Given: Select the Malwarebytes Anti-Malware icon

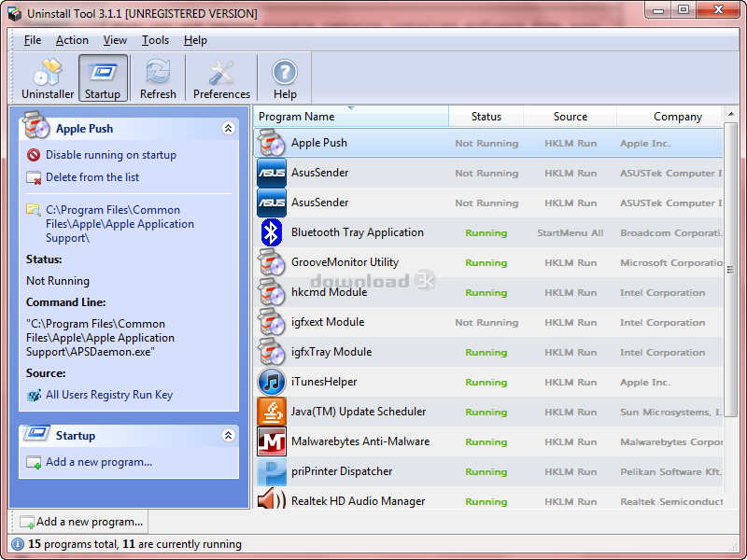Looking at the screenshot, I should (272, 441).
